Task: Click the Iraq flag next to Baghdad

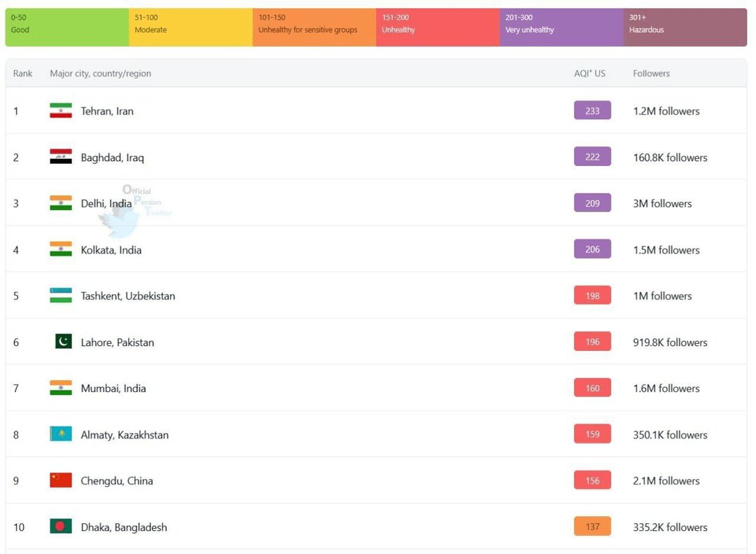Action: tap(61, 157)
